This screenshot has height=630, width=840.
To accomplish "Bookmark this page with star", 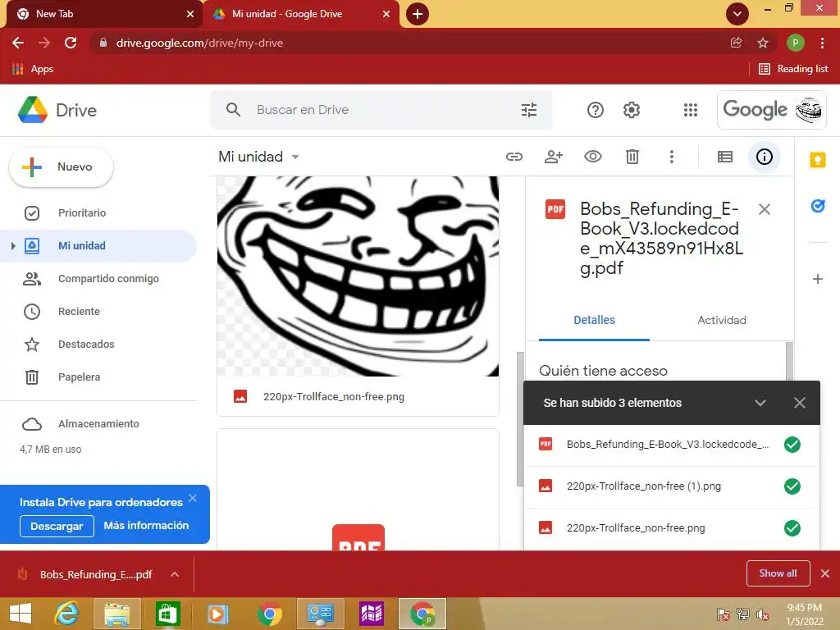I will click(763, 43).
